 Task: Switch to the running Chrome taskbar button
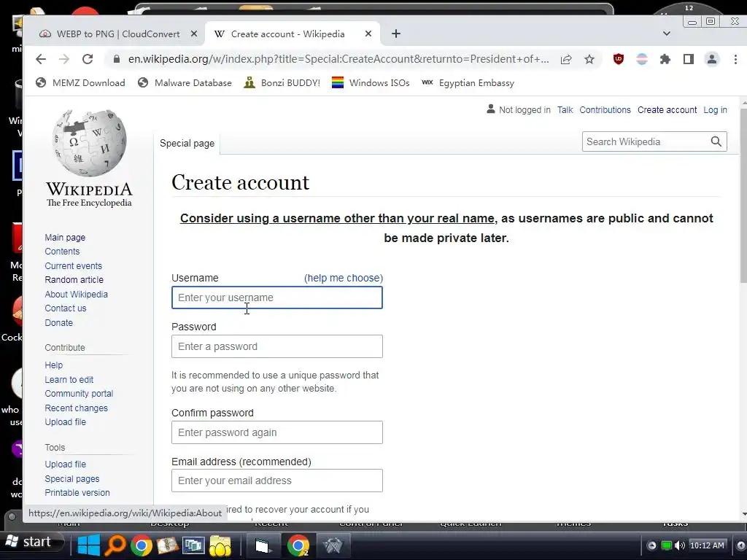point(298,545)
